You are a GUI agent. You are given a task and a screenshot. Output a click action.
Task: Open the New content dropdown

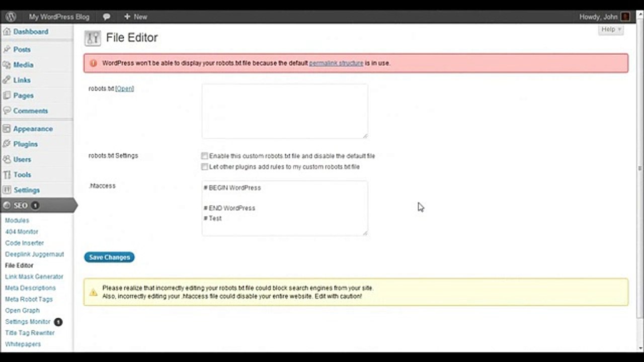click(135, 17)
